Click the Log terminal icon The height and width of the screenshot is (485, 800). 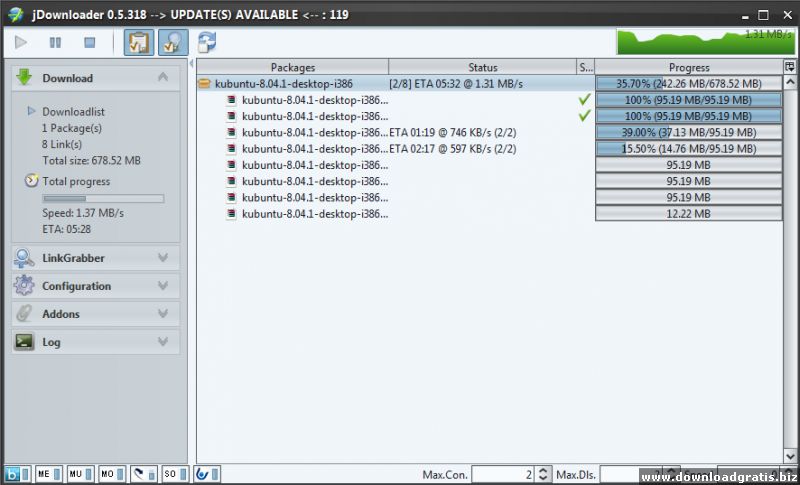[x=24, y=342]
